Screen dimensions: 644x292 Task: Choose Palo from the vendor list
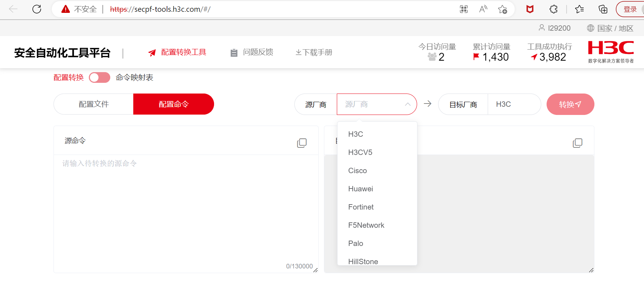pos(377,243)
